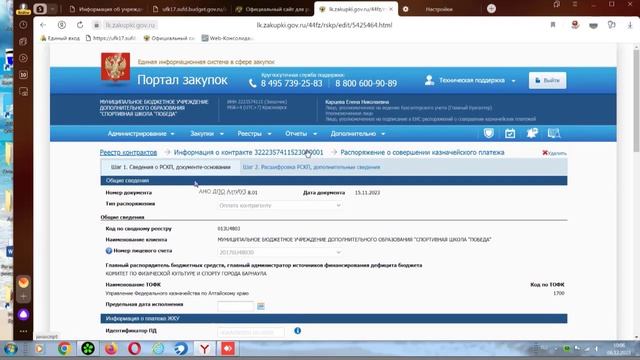Switch to Шаг 2 Расшифровка РСКП tab
640x360 pixels.
(x=311, y=167)
